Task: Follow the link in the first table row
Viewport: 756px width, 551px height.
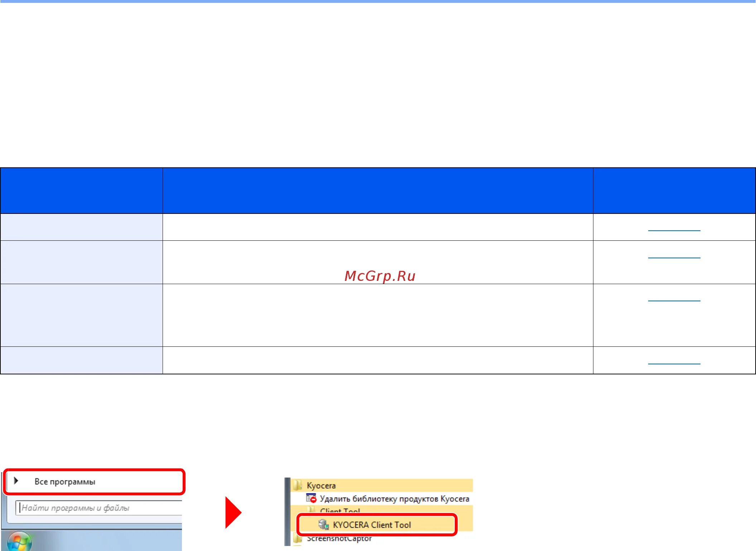Action: point(674,228)
